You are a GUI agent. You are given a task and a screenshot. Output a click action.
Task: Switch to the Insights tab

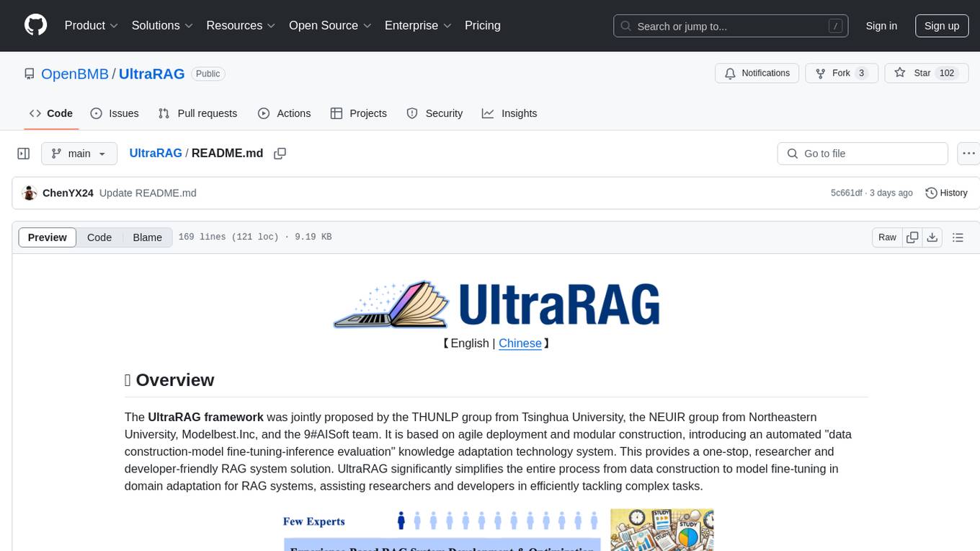(509, 113)
